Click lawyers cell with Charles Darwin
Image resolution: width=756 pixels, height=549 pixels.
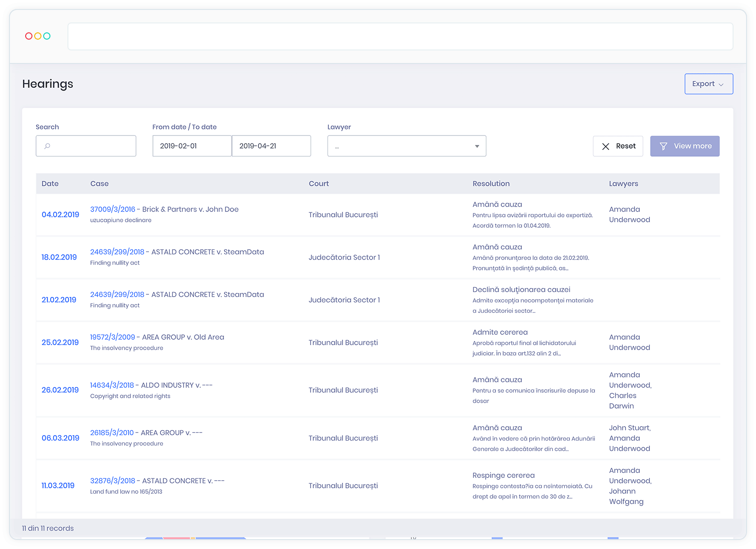tap(630, 390)
